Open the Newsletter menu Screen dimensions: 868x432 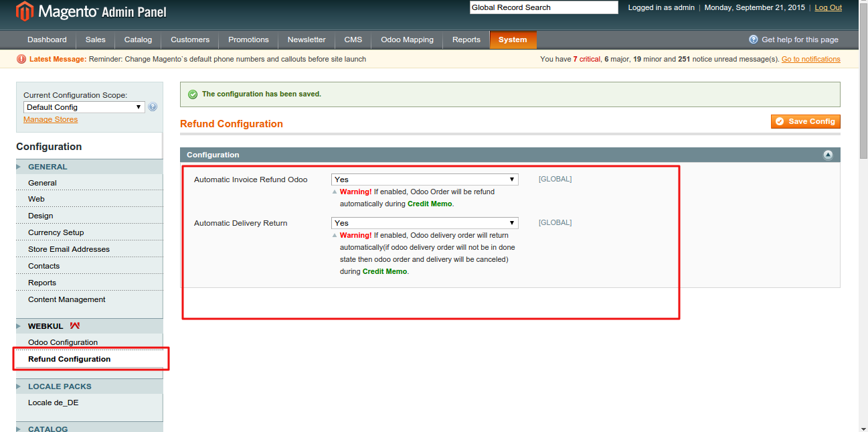tap(307, 40)
